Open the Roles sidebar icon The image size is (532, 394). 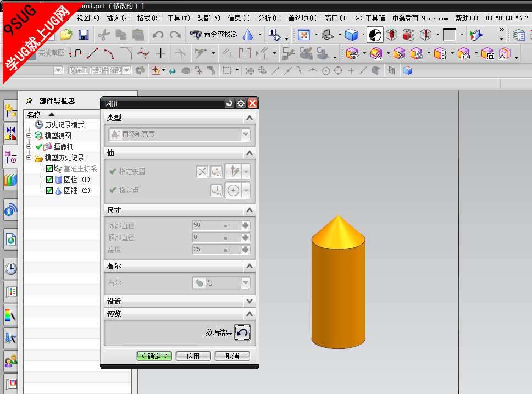coord(10,362)
